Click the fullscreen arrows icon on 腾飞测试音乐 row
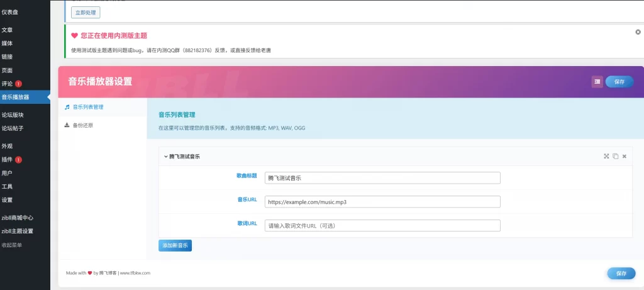Image resolution: width=644 pixels, height=290 pixels. tap(606, 156)
